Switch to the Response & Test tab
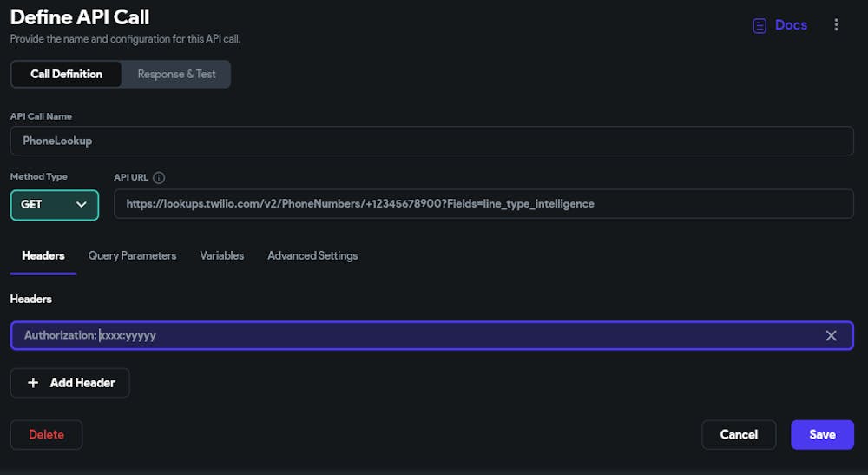This screenshot has height=475, width=868. 176,74
